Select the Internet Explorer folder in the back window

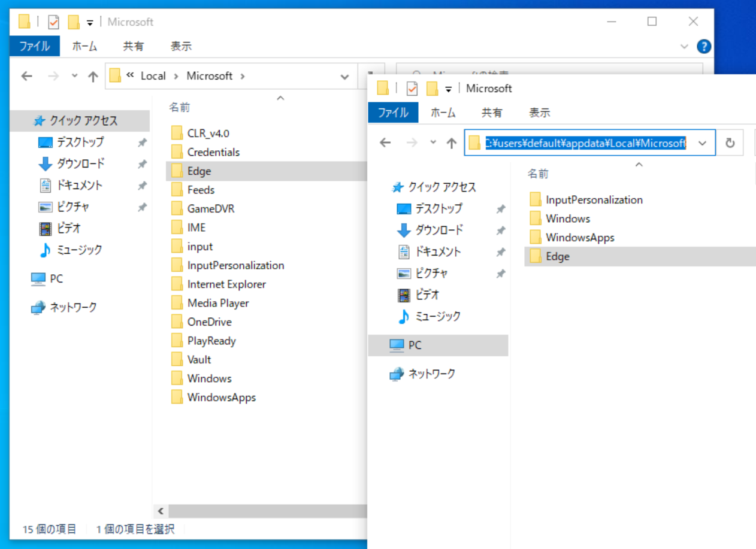tap(226, 284)
